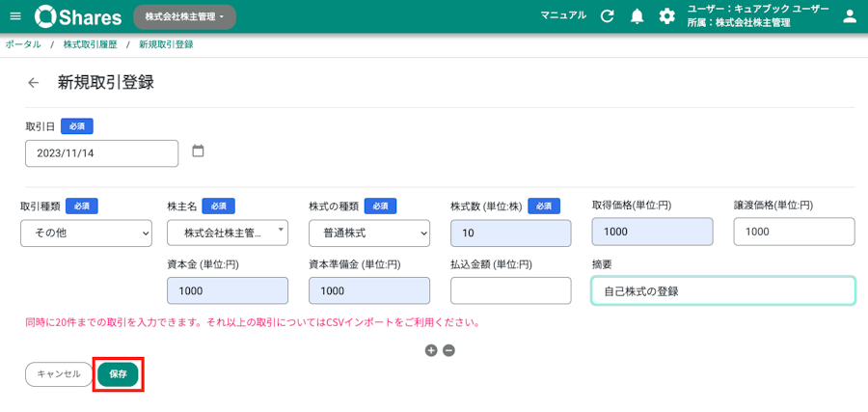This screenshot has height=412, width=868.
Task: Open the マニュアル link in header
Action: click(563, 15)
